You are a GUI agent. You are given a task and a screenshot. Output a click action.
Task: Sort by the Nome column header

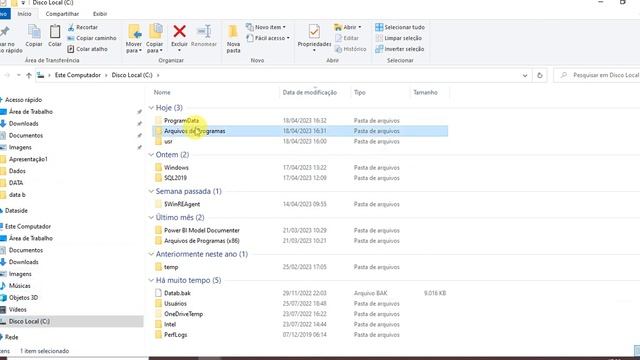pos(162,93)
